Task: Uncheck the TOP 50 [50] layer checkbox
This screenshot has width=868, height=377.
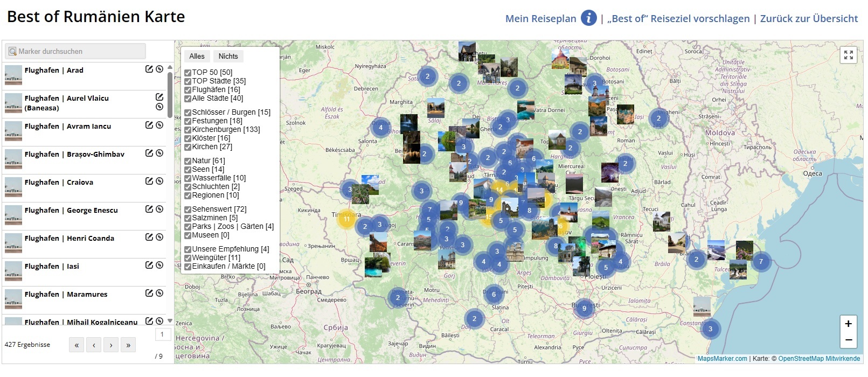Action: click(188, 73)
